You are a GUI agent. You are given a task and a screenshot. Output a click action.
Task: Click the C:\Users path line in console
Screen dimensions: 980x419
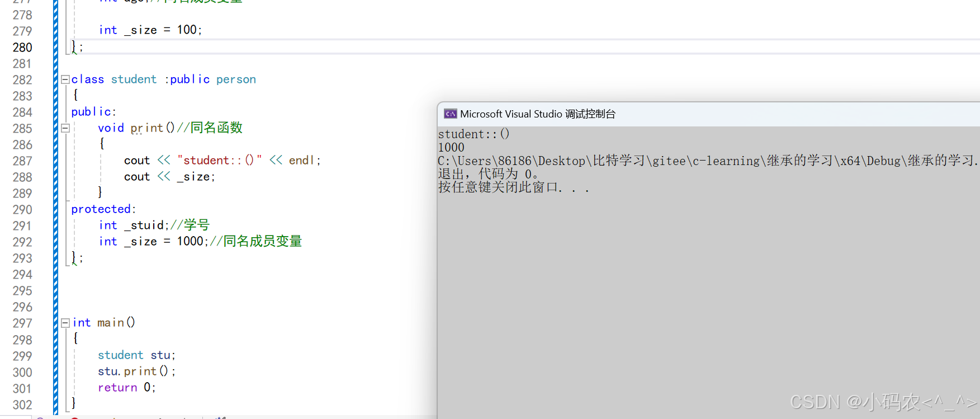tap(708, 161)
